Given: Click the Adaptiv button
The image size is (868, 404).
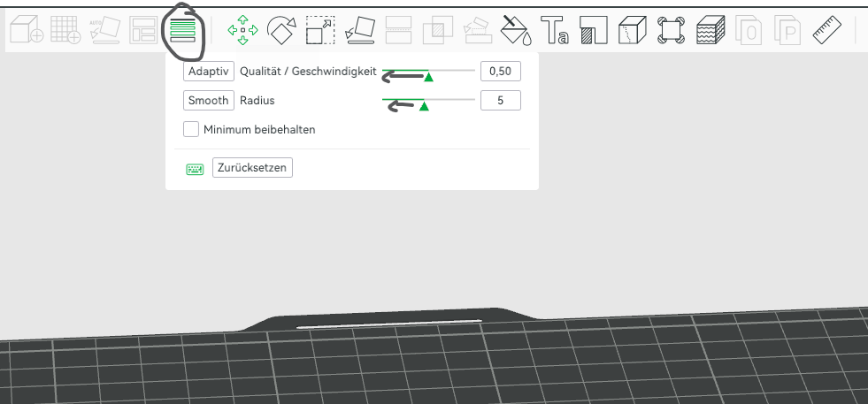Looking at the screenshot, I should coord(209,72).
